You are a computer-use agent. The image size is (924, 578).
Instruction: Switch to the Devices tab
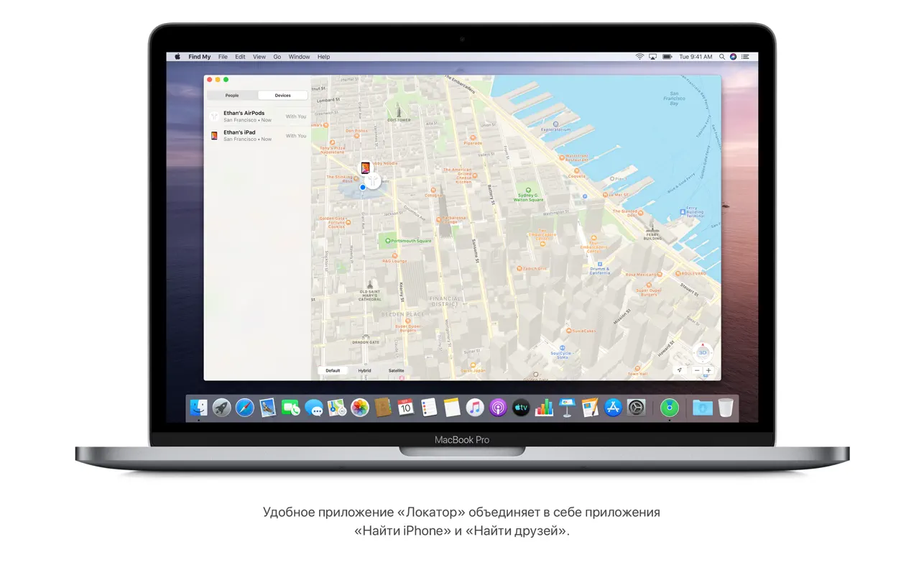(x=283, y=95)
